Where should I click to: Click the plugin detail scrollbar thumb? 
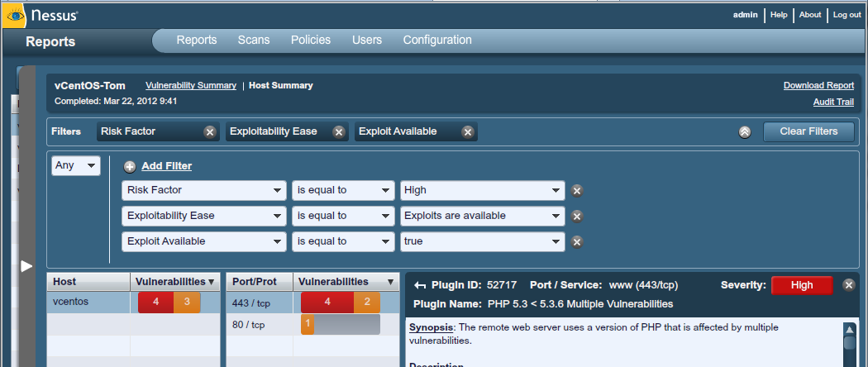849,343
